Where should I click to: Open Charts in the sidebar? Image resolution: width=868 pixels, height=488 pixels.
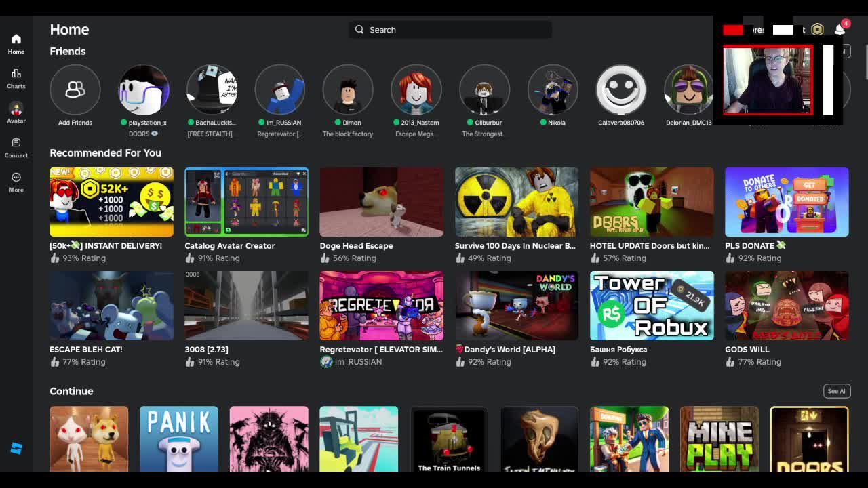point(16,79)
